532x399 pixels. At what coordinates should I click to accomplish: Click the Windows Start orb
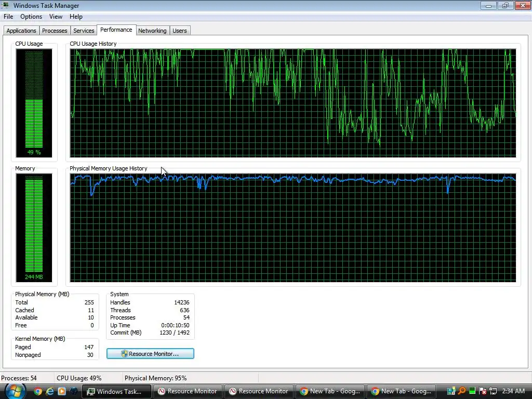[15, 391]
